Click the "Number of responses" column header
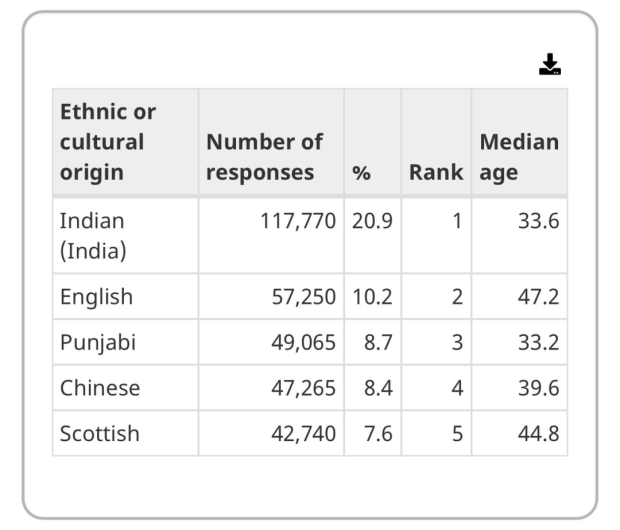The image size is (620, 530). pos(265,157)
